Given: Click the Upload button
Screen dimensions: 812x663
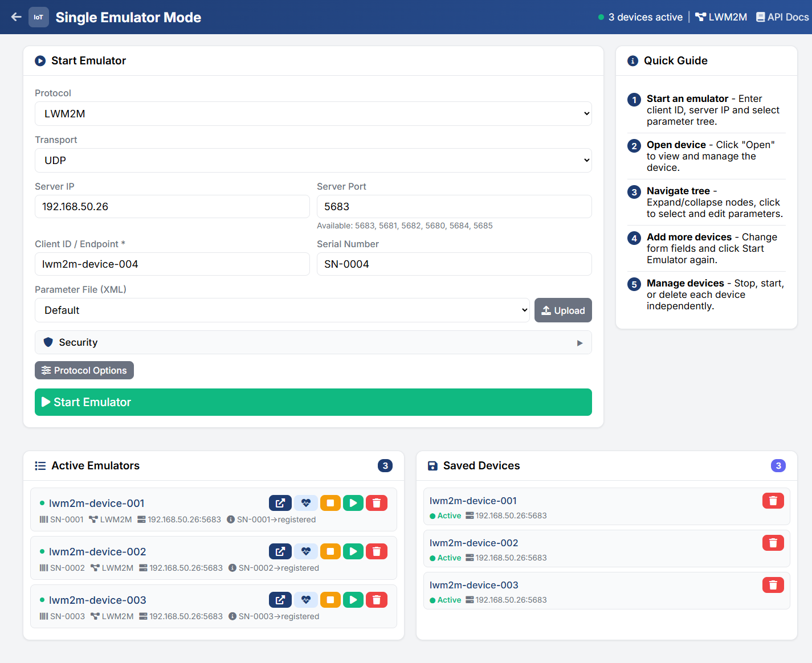Looking at the screenshot, I should point(563,310).
